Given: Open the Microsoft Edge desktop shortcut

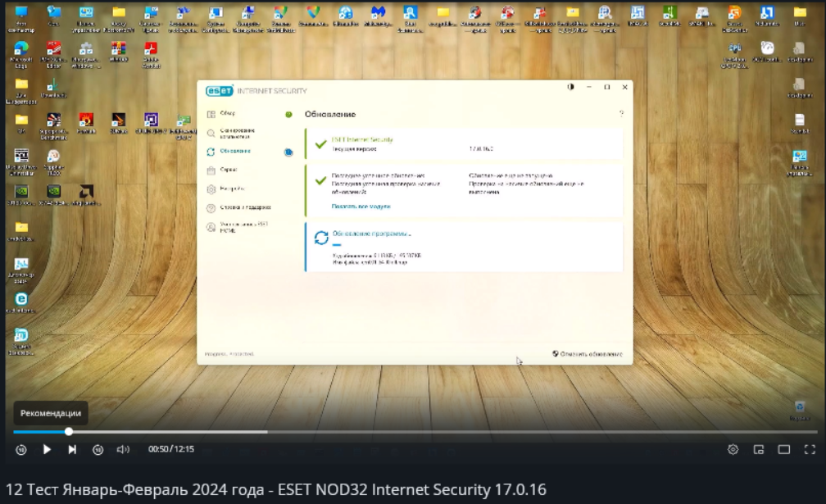Looking at the screenshot, I should [21, 55].
